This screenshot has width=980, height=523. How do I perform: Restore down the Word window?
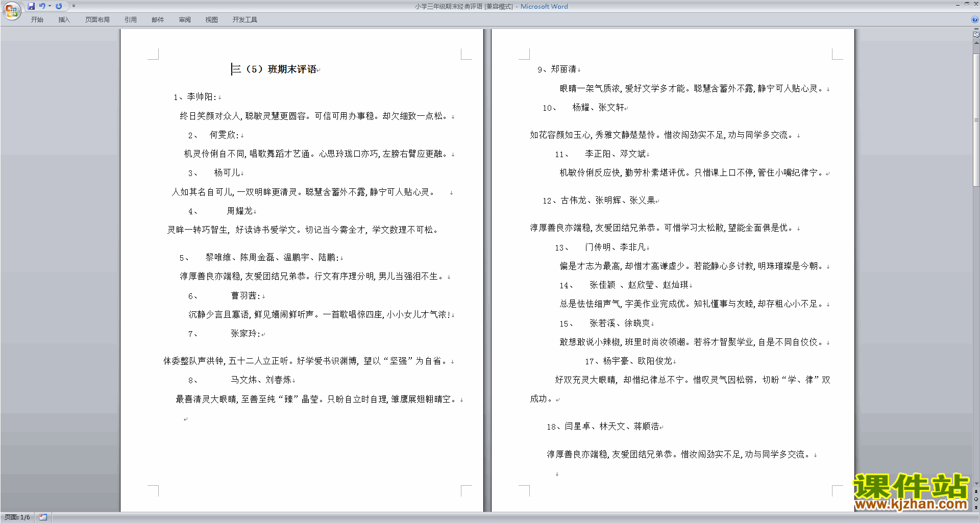coord(967,4)
